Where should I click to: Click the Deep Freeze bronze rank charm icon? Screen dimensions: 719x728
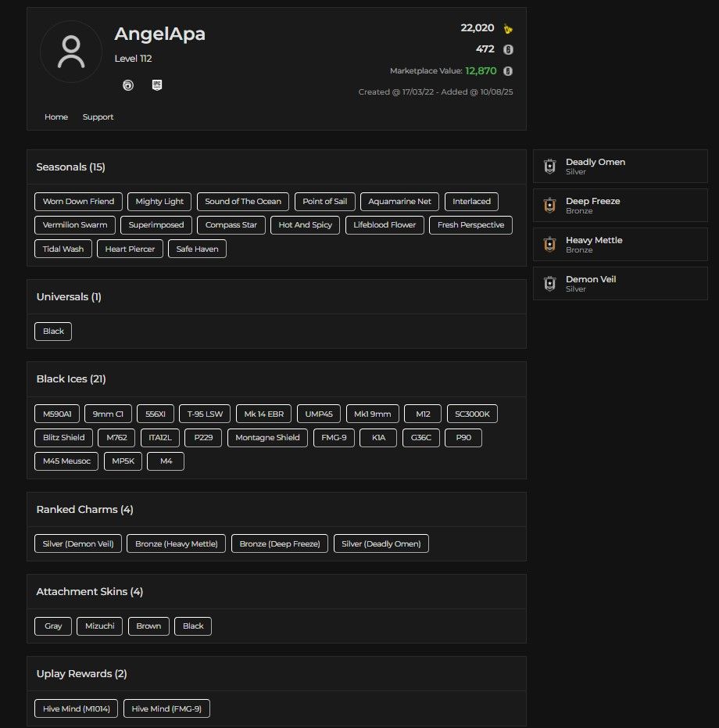[549, 205]
